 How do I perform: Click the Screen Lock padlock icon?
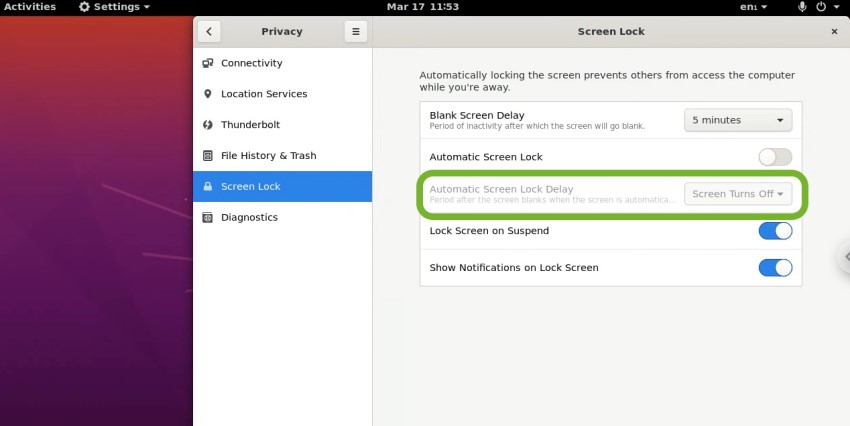(208, 187)
